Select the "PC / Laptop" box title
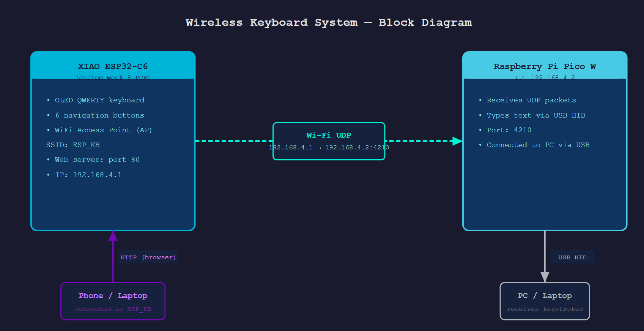This screenshot has height=331, width=644. (x=545, y=296)
